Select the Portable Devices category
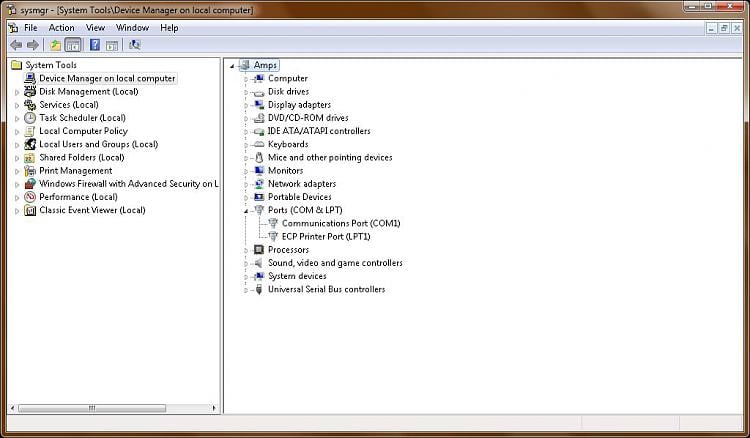 click(299, 197)
